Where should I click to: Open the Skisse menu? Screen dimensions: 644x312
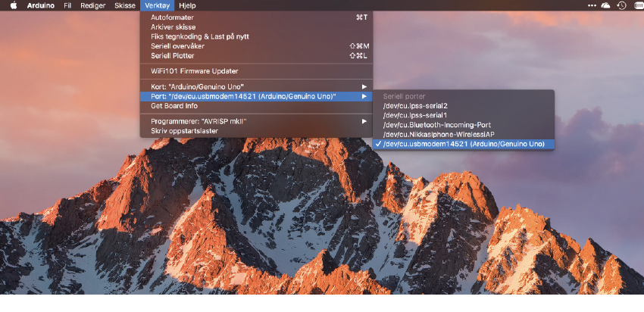pyautogui.click(x=124, y=5)
